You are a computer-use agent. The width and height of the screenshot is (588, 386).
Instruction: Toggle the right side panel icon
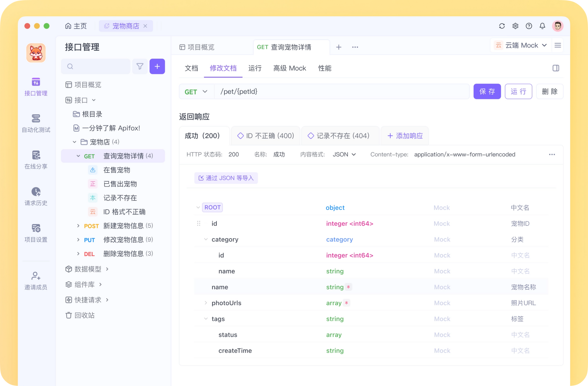tap(556, 68)
